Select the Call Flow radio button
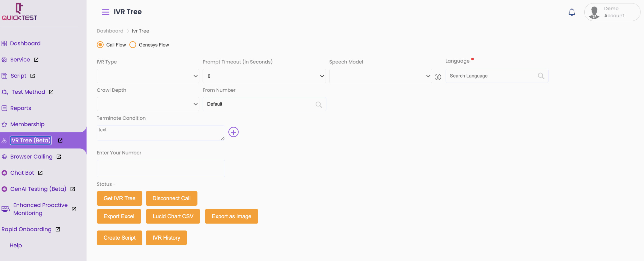The image size is (644, 261). tap(100, 45)
